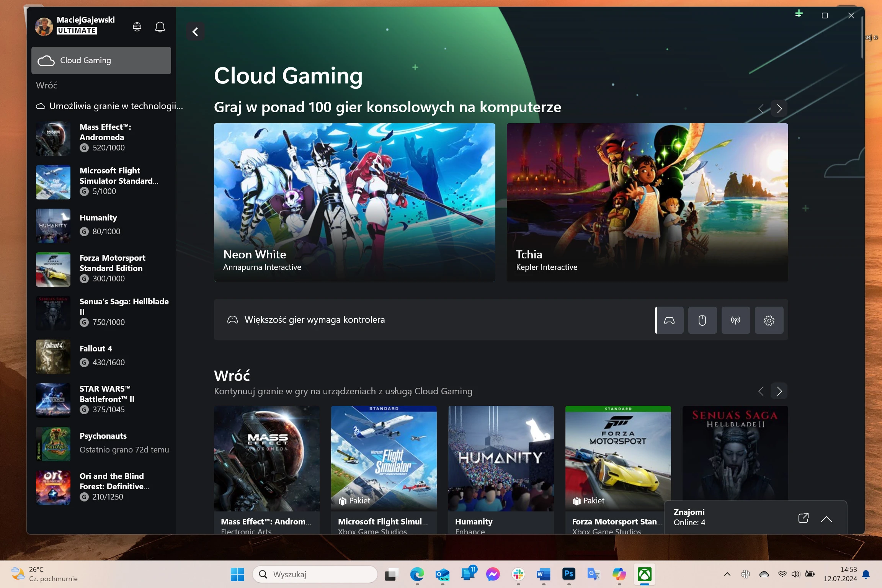The height and width of the screenshot is (588, 882).
Task: Open the taskbar app with the 11 badge
Action: coord(468,573)
